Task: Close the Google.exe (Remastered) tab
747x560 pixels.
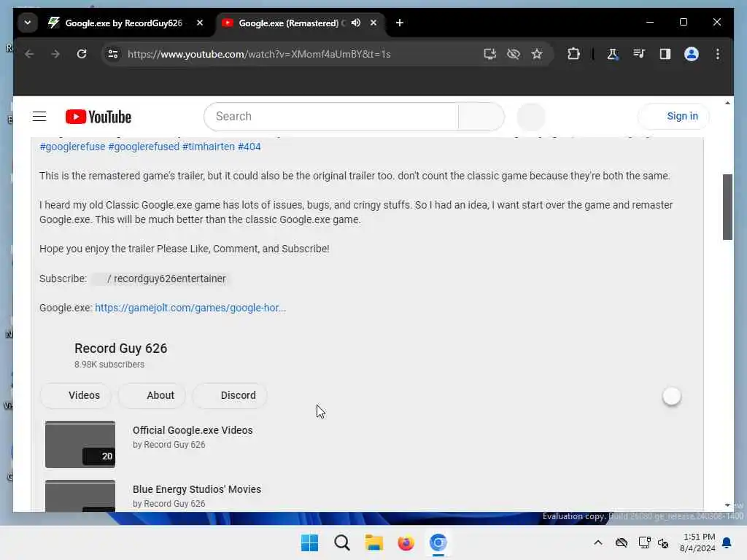Action: coord(373,23)
